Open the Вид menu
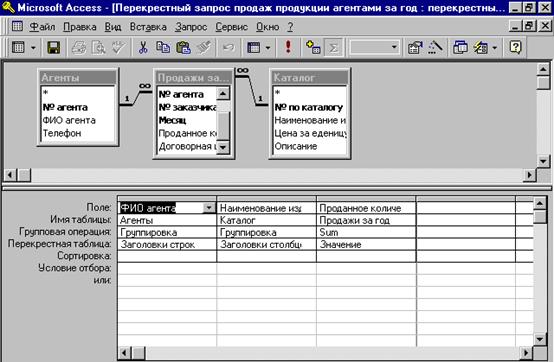Image resolution: width=554 pixels, height=362 pixels. [x=113, y=27]
